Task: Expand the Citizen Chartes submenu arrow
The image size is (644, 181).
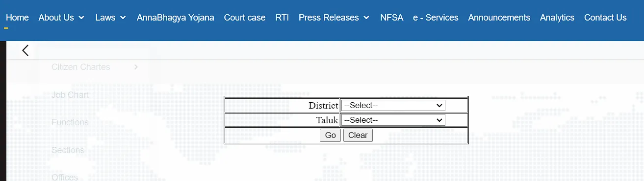Action: (x=136, y=67)
